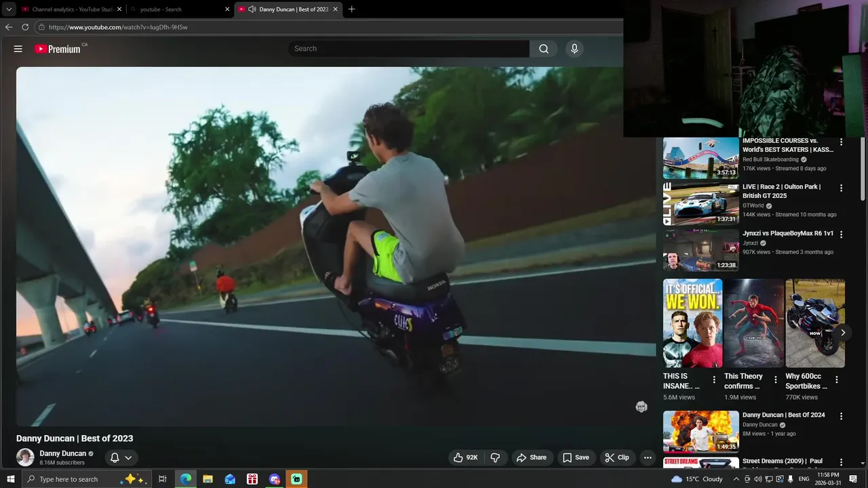The image size is (868, 488).
Task: Open options for Best Of 2024 video
Action: pyautogui.click(x=841, y=416)
